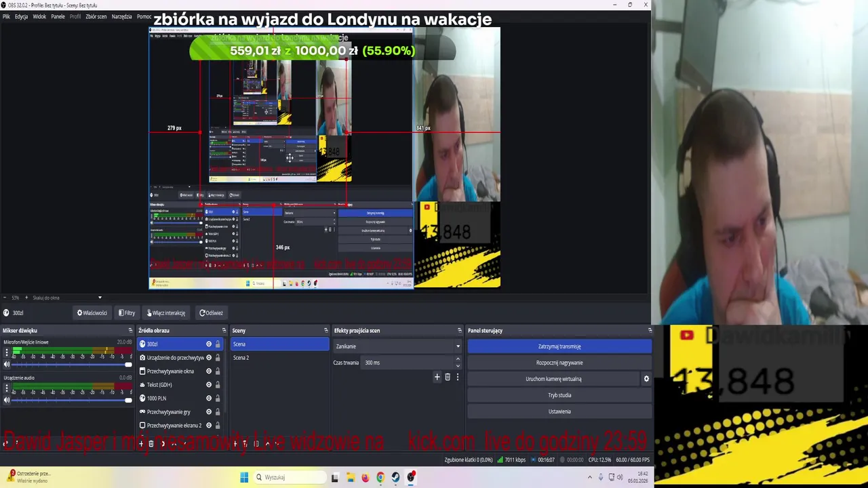Select the 1000 PLN source row
868x488 pixels.
click(x=182, y=399)
